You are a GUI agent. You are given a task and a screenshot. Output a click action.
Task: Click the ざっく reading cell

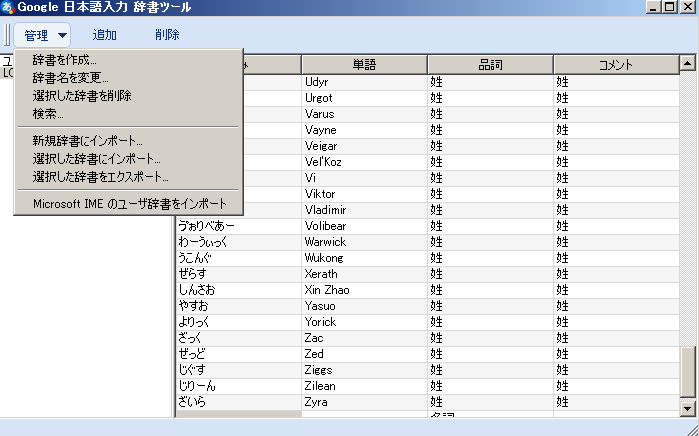pyautogui.click(x=238, y=339)
